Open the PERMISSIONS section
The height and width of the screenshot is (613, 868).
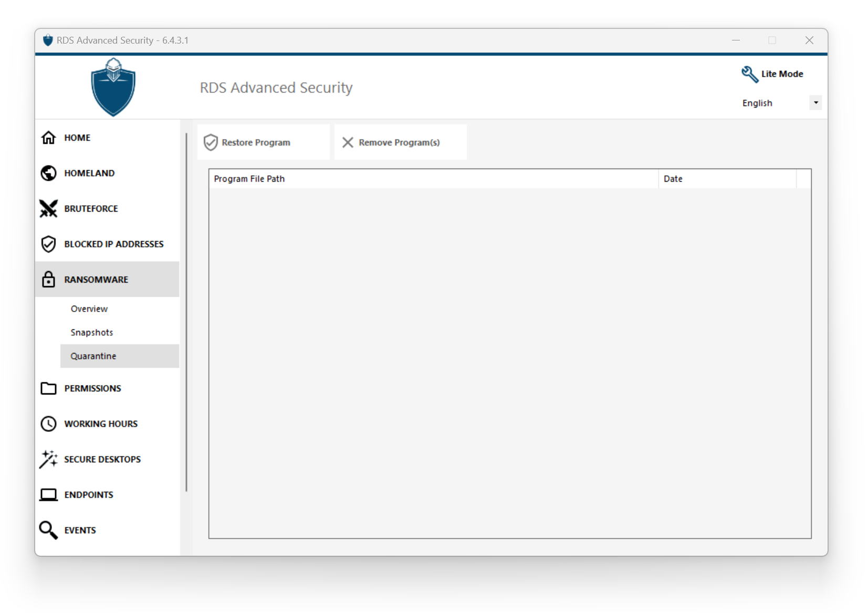(x=107, y=388)
